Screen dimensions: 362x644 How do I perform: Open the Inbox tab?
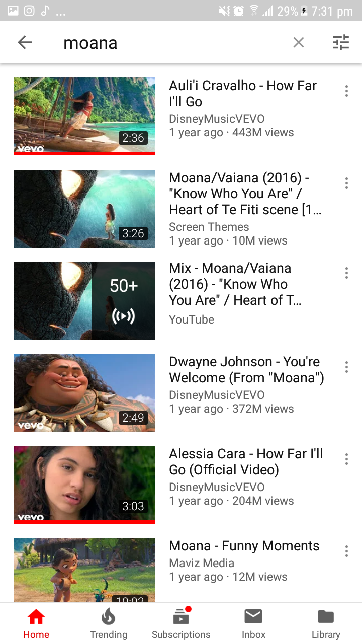tap(253, 624)
